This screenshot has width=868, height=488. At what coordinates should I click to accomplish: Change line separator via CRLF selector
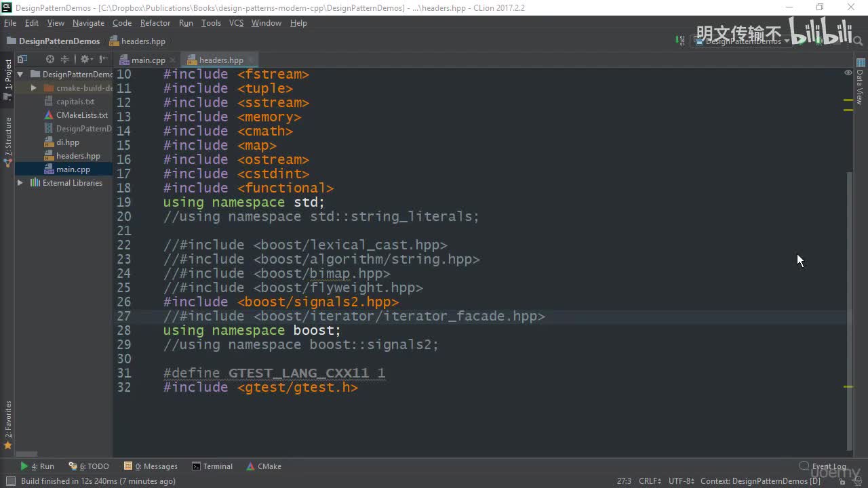[650, 481]
